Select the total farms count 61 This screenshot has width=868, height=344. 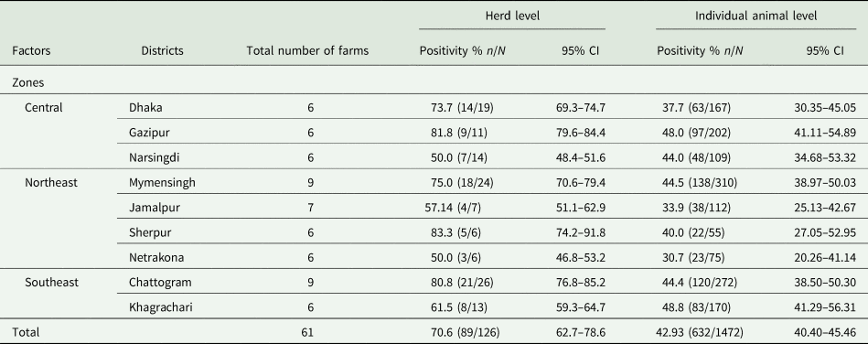pos(311,332)
